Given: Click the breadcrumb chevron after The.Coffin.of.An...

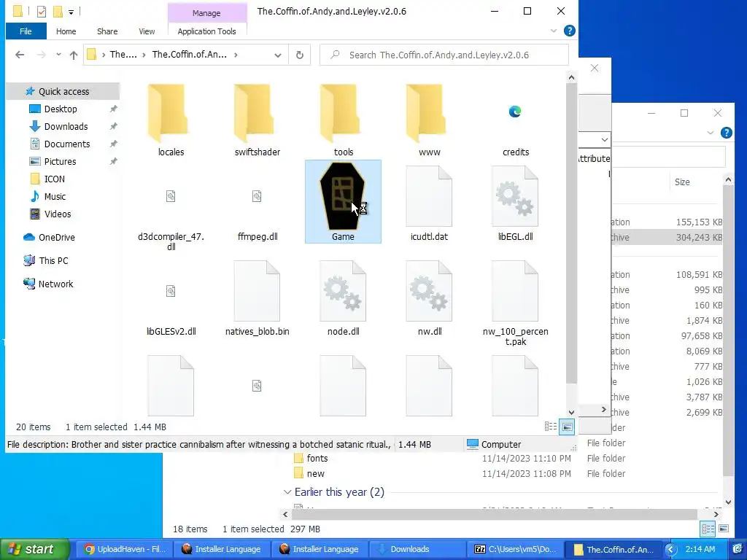Looking at the screenshot, I should point(236,55).
